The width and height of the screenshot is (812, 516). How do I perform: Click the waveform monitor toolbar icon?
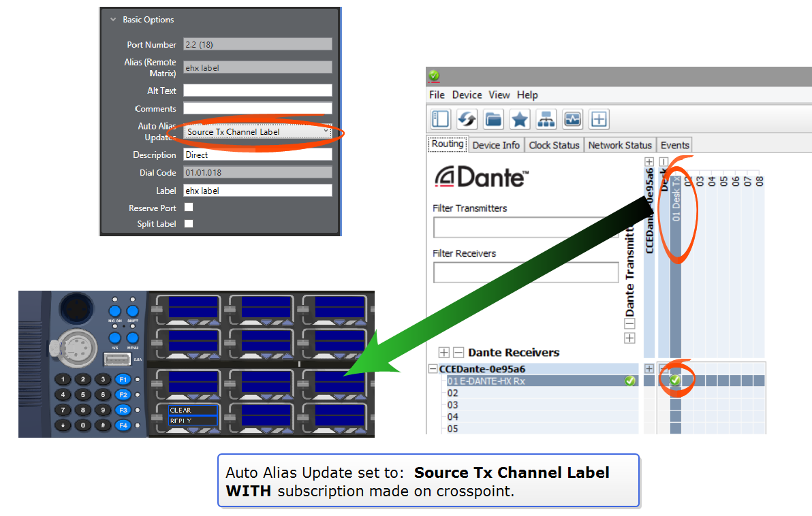[x=572, y=119]
